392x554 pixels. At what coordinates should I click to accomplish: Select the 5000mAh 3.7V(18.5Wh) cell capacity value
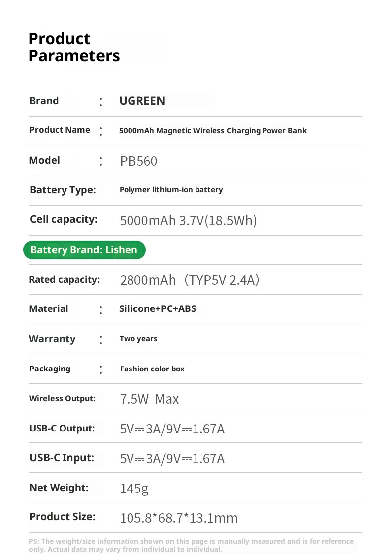coord(188,220)
